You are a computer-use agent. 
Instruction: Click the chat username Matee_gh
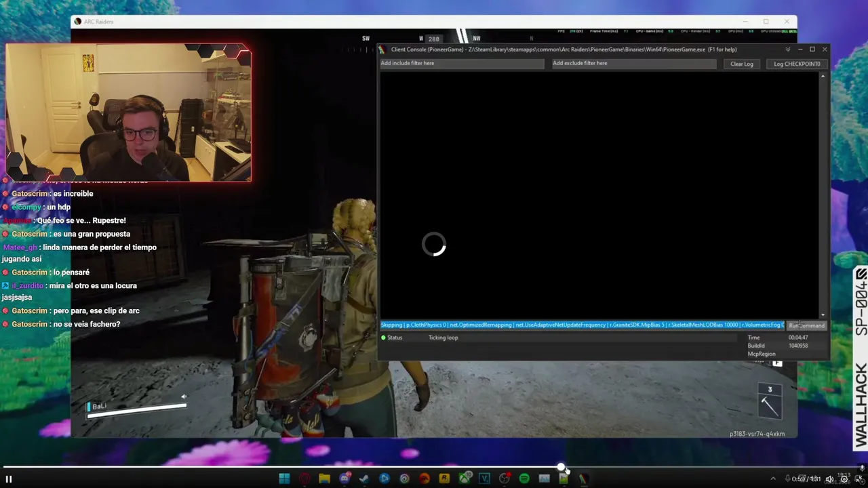pyautogui.click(x=20, y=247)
